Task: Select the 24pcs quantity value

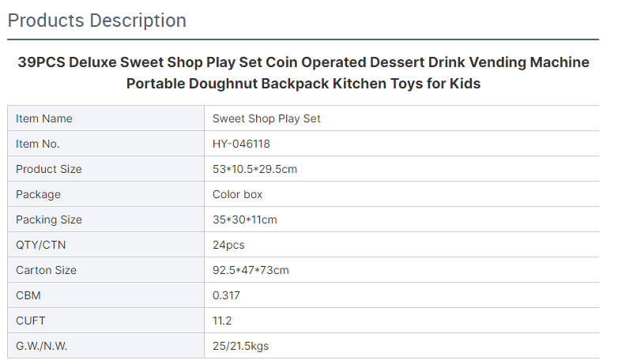Action: pos(228,245)
